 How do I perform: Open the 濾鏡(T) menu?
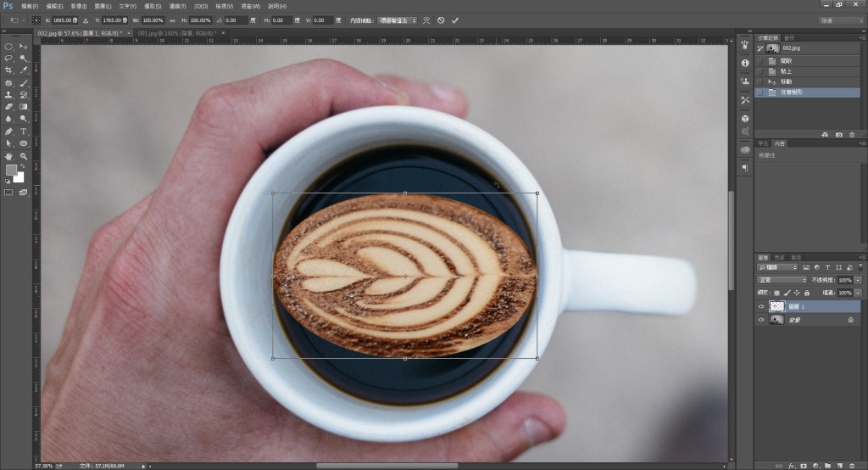(x=176, y=6)
